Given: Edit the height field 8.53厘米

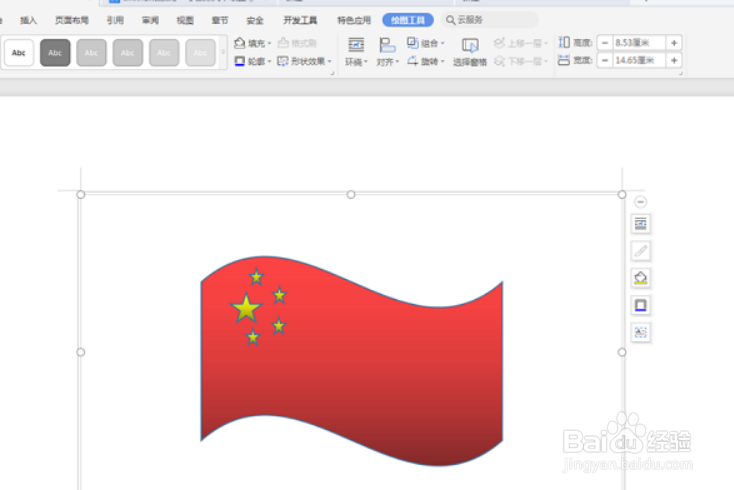Looking at the screenshot, I should tap(639, 43).
